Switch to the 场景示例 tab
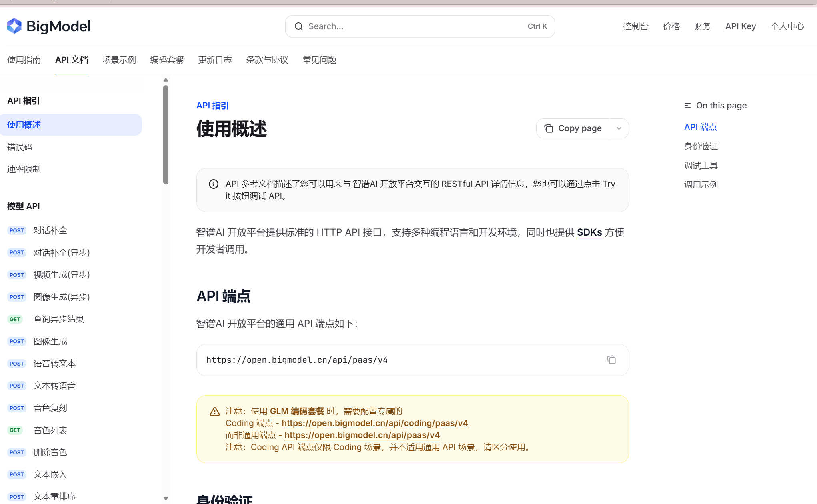Image resolution: width=817 pixels, height=504 pixels. 119,60
